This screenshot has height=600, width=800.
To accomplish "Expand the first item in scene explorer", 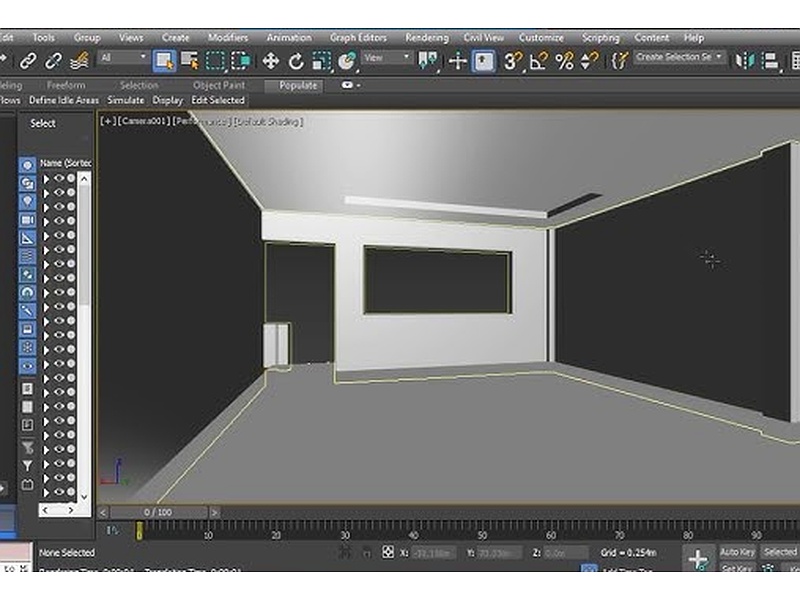I will 46,179.
